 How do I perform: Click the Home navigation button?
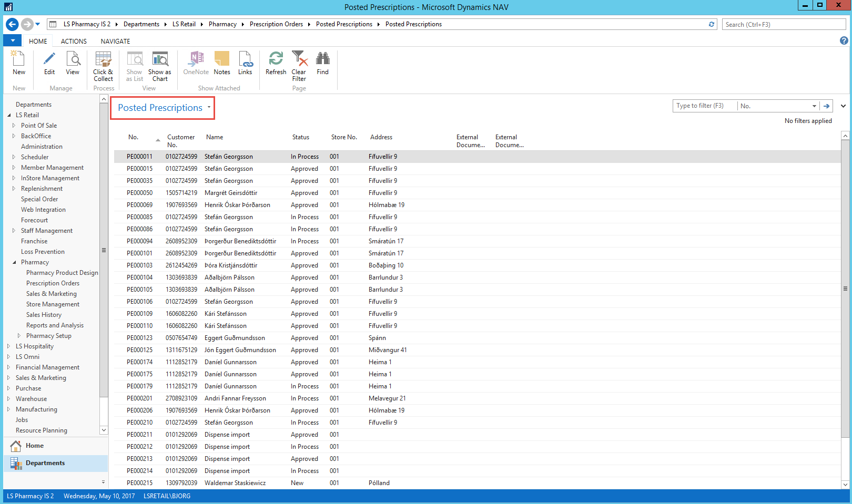35,446
